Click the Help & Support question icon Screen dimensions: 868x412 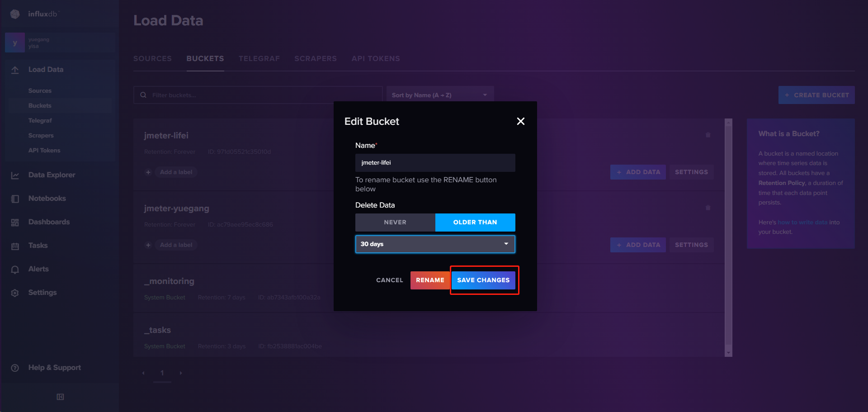[15, 368]
